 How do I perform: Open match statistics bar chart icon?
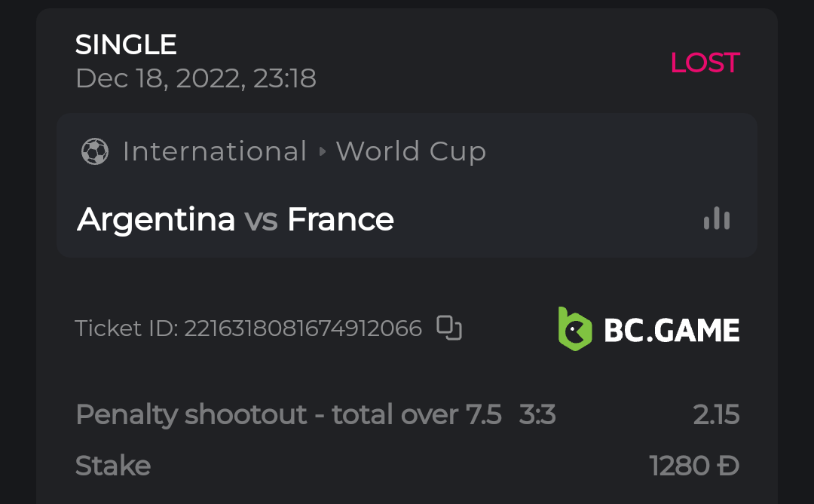pos(716,218)
